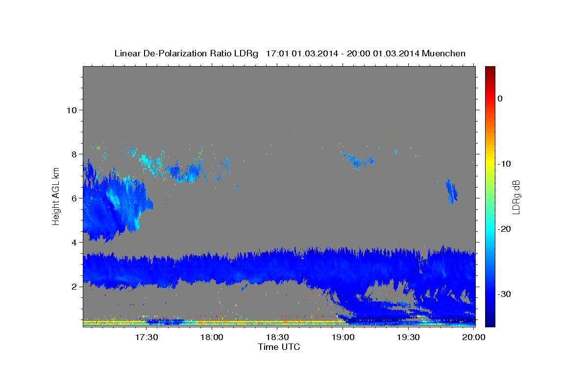This screenshot has height=392, width=588.
Task: Click the 19:30 time tick label
Action: [409, 337]
